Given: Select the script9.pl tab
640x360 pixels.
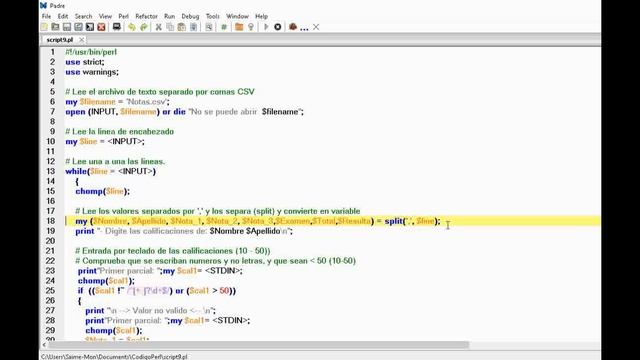Looking at the screenshot, I should [x=60, y=40].
